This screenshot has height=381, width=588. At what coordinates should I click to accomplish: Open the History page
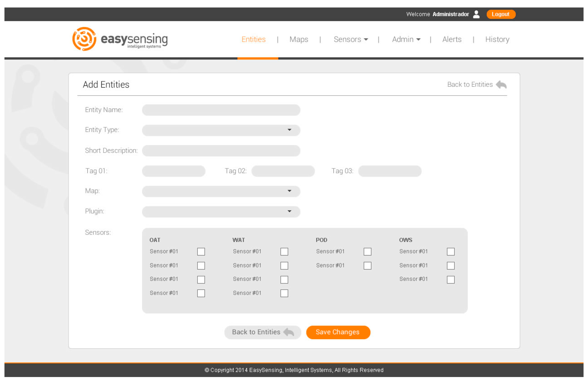coord(497,39)
